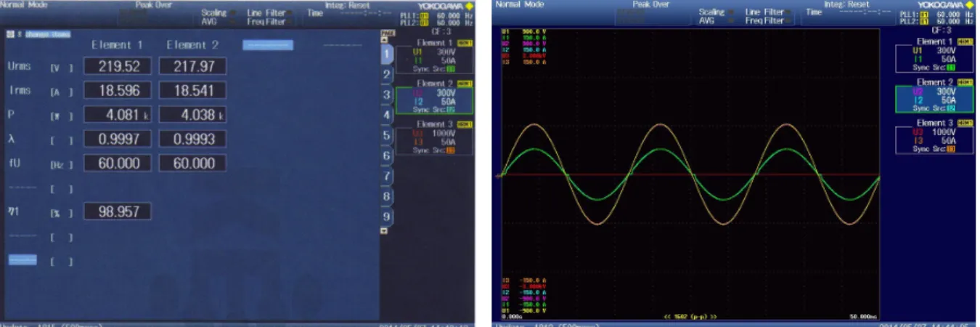Click the 50.000ms time axis label
The width and height of the screenshot is (980, 327).
point(864,317)
